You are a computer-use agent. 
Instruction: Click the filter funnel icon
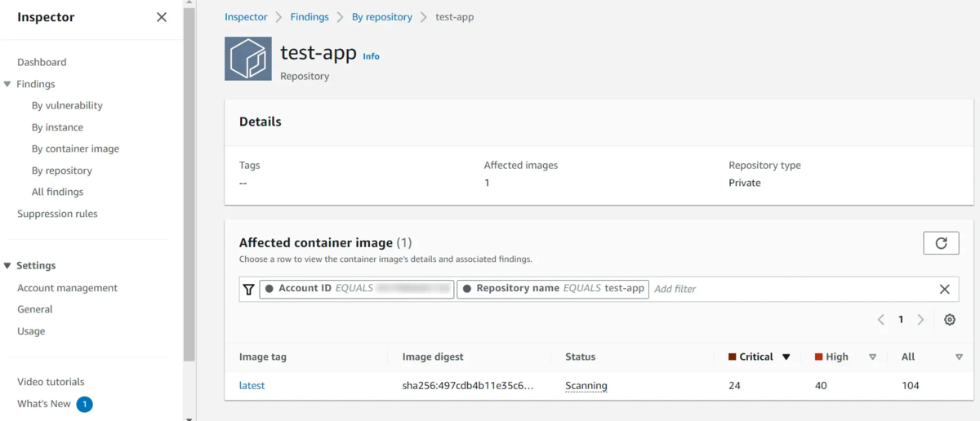pyautogui.click(x=249, y=289)
